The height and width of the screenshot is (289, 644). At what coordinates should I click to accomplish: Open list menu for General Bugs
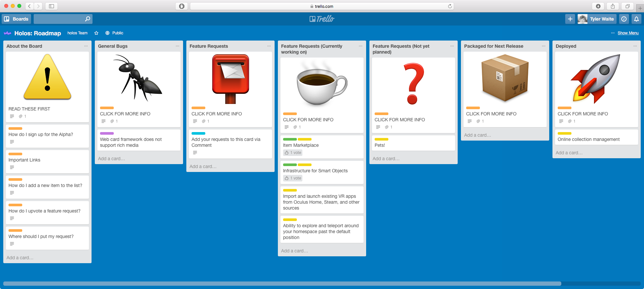pos(178,46)
